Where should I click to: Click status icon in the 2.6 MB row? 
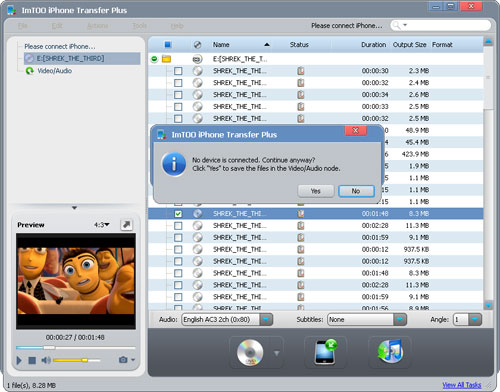coord(301,95)
